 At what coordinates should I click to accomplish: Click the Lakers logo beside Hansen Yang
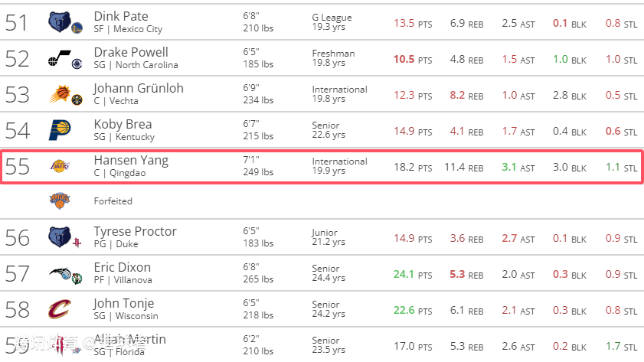59,166
